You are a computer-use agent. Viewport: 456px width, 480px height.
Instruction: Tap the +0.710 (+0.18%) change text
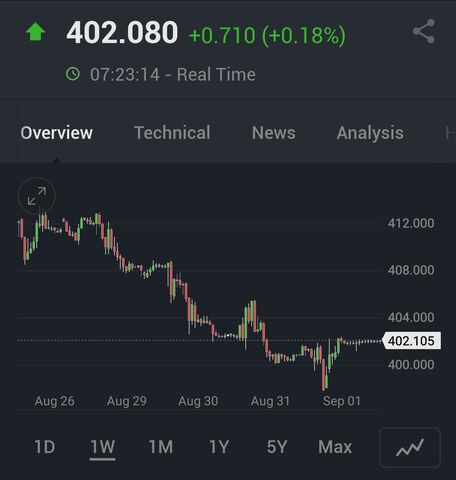click(x=267, y=35)
